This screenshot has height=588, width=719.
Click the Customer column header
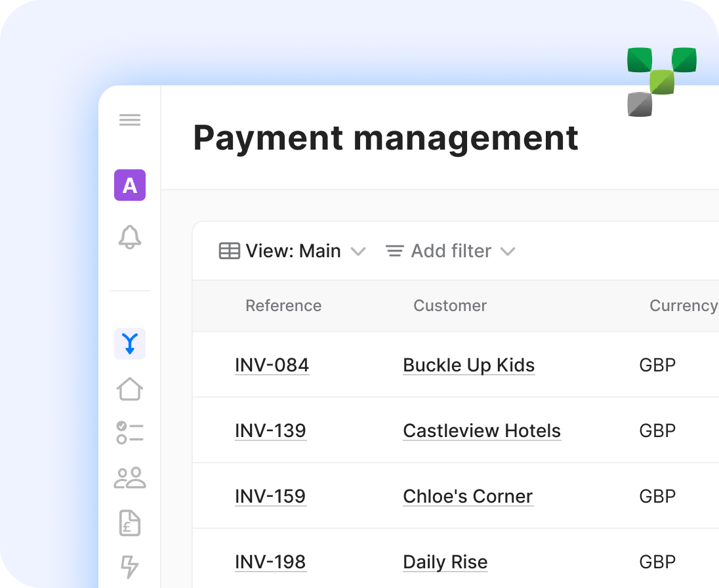coord(450,306)
